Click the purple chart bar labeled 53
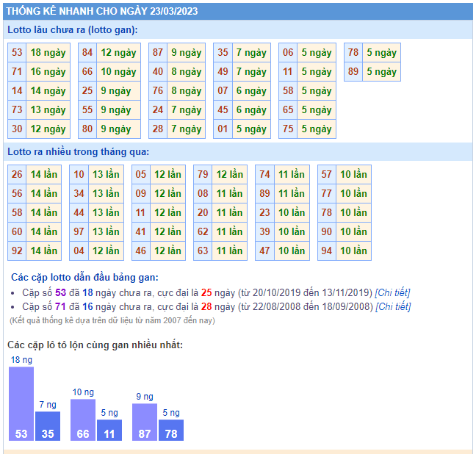476x454 pixels. coord(21,404)
